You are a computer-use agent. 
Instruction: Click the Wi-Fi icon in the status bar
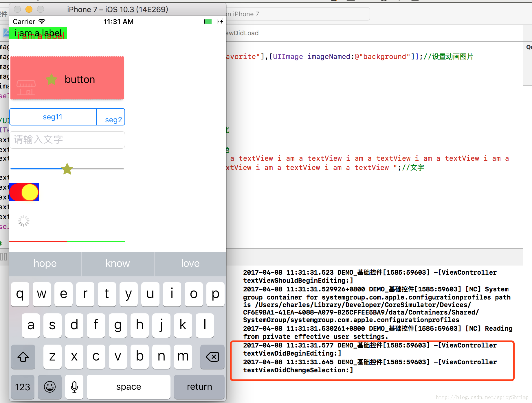click(x=42, y=21)
